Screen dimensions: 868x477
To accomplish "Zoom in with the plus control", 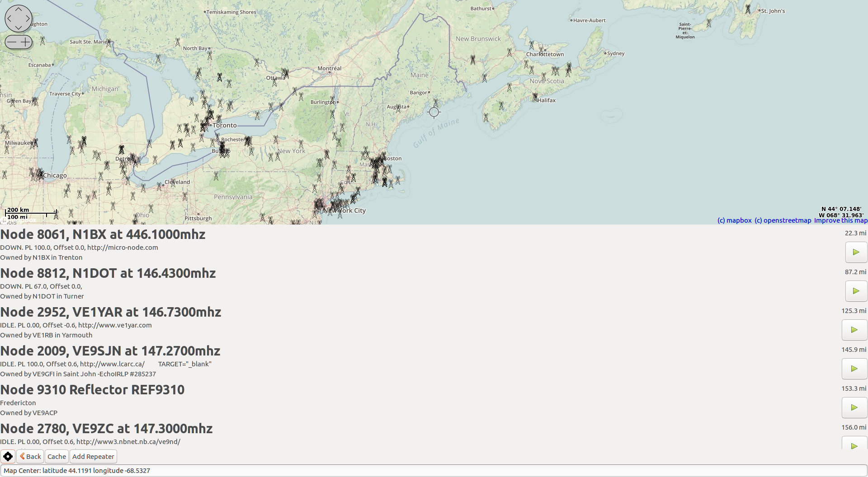I will [x=25, y=42].
